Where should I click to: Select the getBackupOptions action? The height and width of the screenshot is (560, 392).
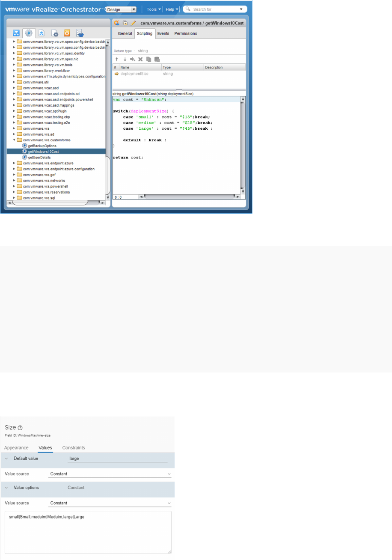coord(42,146)
